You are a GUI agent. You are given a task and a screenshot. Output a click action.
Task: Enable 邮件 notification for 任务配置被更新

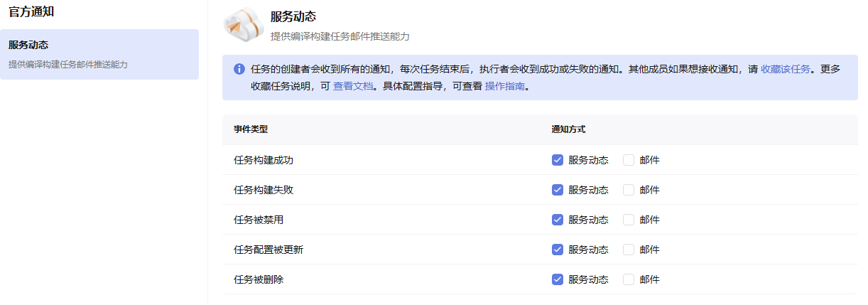click(629, 250)
